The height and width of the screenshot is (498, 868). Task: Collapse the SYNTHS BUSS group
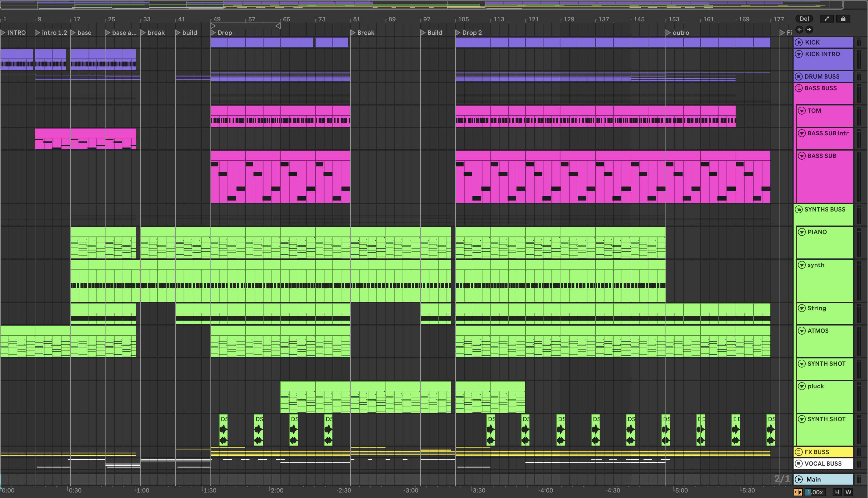(798, 209)
